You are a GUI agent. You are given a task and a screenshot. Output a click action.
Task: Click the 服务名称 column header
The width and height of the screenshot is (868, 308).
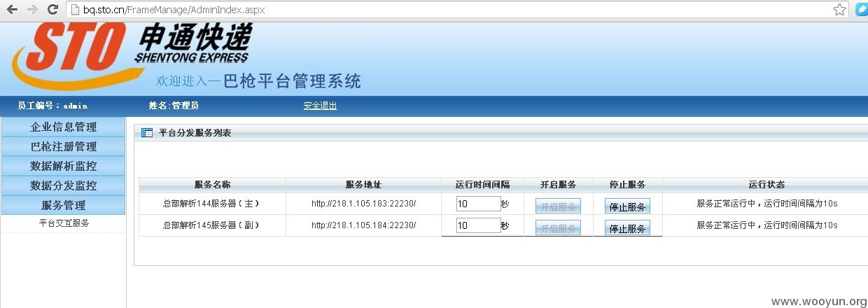[x=212, y=185]
